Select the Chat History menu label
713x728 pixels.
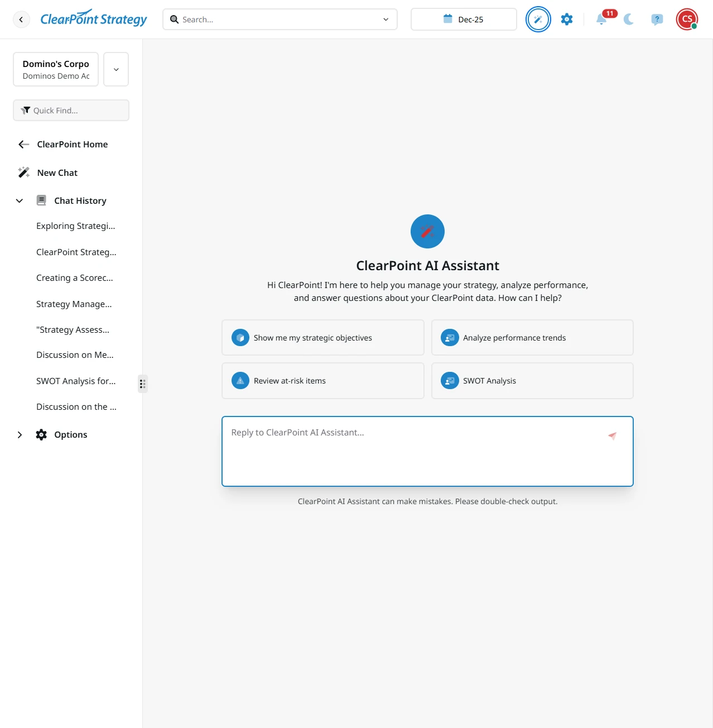tap(80, 201)
